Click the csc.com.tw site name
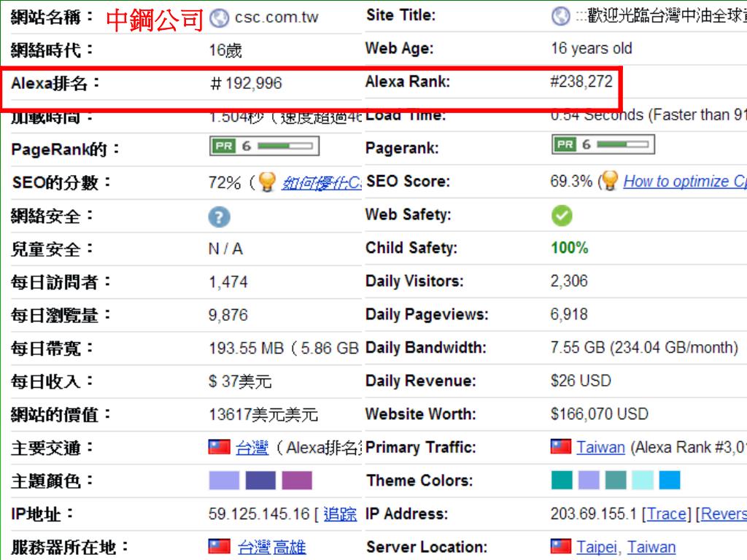 point(276,17)
